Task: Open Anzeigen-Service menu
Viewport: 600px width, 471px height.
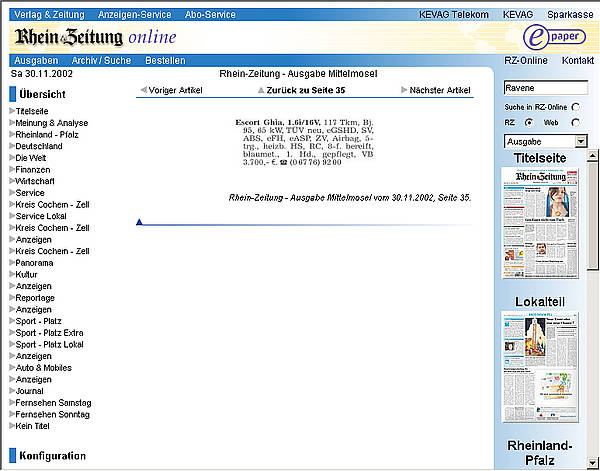Action: click(135, 15)
